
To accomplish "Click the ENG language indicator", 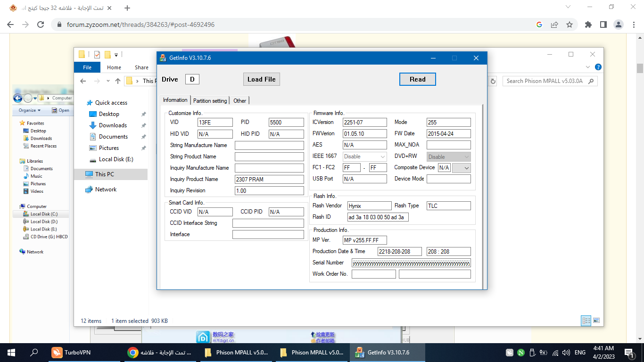I will click(x=580, y=352).
